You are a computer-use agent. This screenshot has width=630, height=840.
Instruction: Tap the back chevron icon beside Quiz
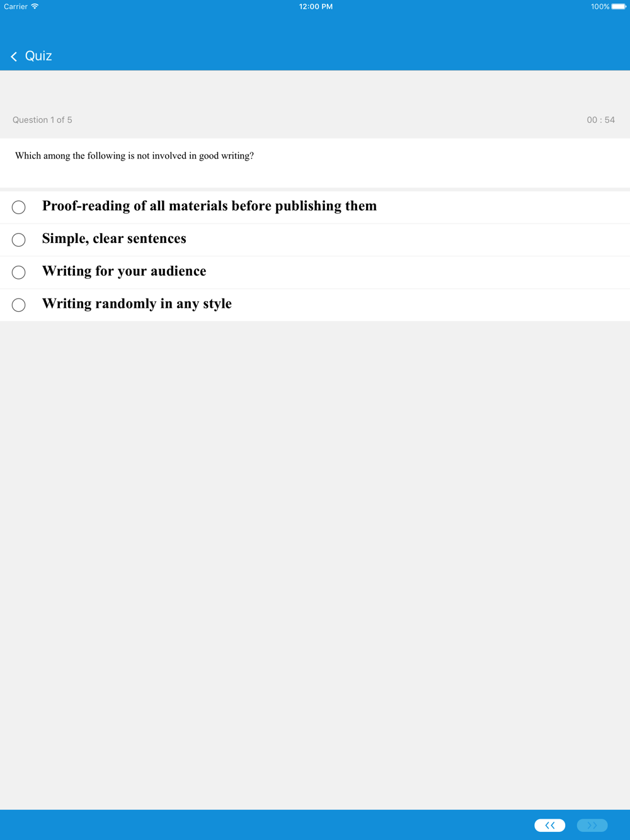(14, 57)
